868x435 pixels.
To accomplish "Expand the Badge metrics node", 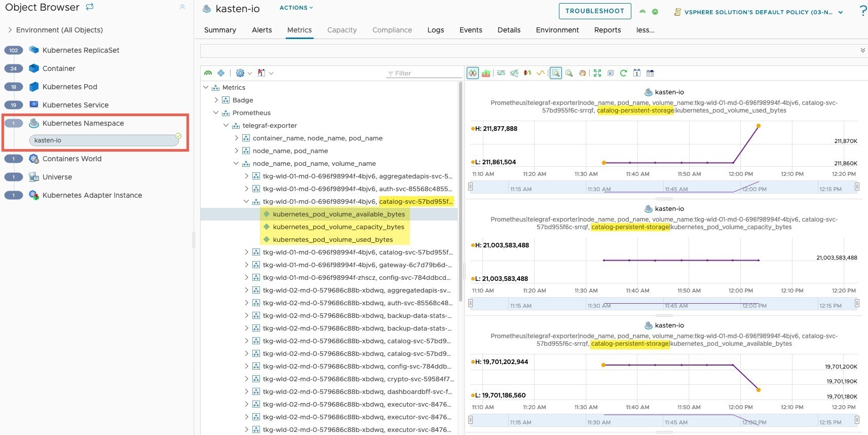I will 216,100.
